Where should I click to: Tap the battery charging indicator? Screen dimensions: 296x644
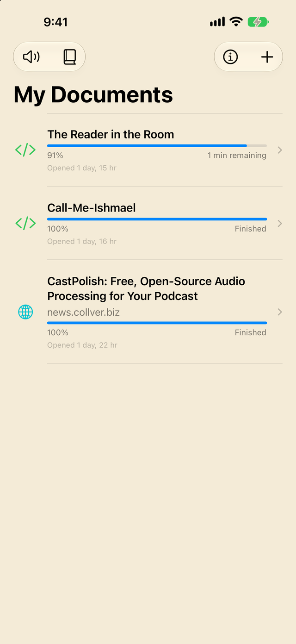(x=258, y=22)
